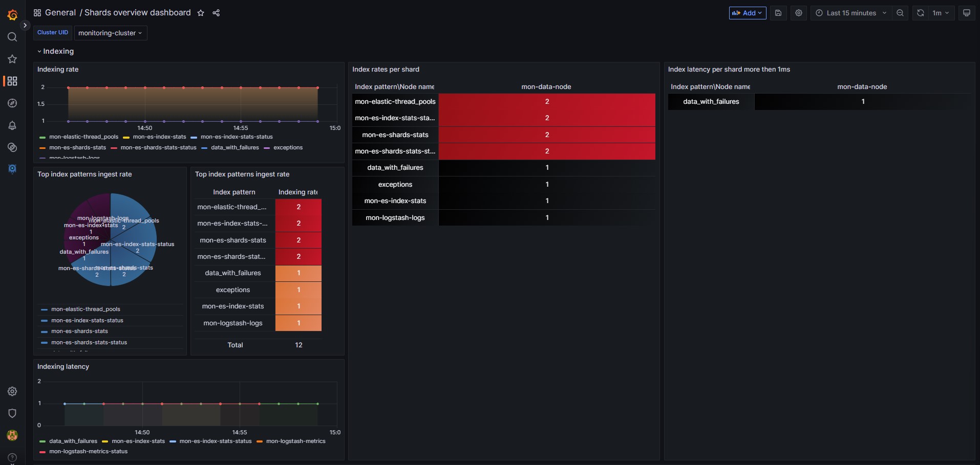Collapse the Indexing row
980x465 pixels.
[x=56, y=51]
